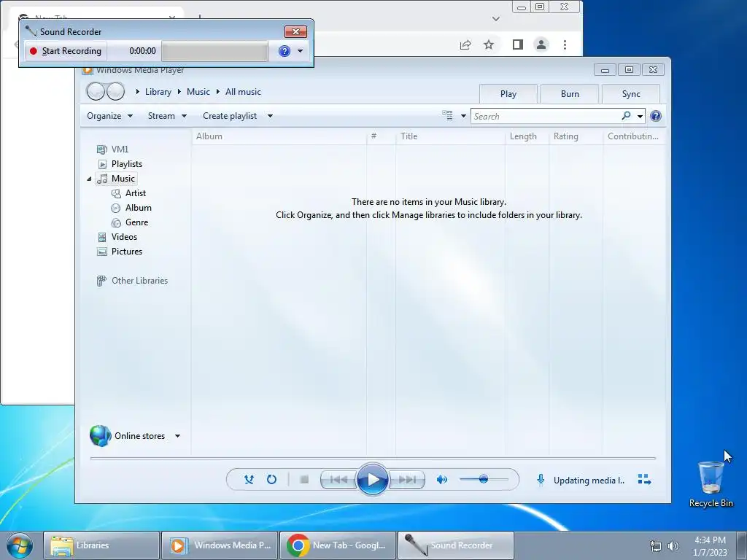747x560 pixels.
Task: Expand Sound Recorder help dropdown arrow
Action: (300, 51)
